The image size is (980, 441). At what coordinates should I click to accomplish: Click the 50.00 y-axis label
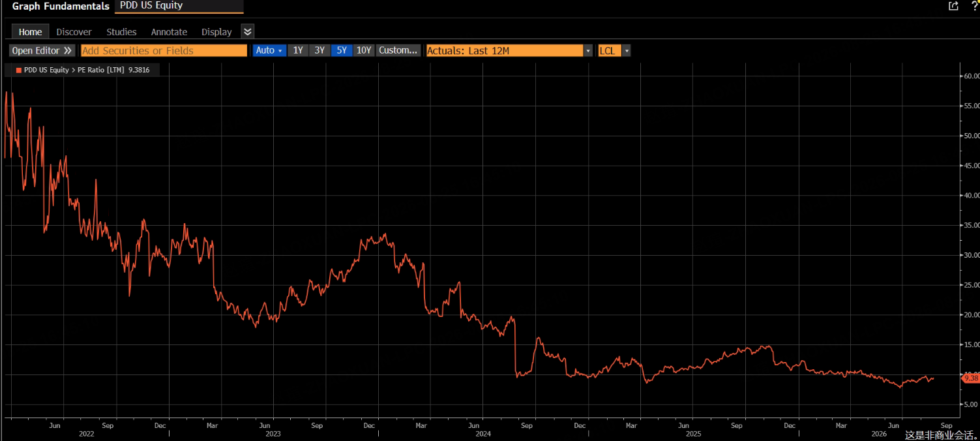pos(972,136)
